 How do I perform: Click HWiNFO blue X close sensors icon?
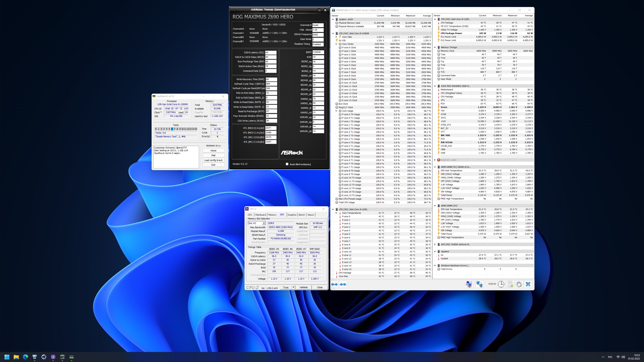528,284
